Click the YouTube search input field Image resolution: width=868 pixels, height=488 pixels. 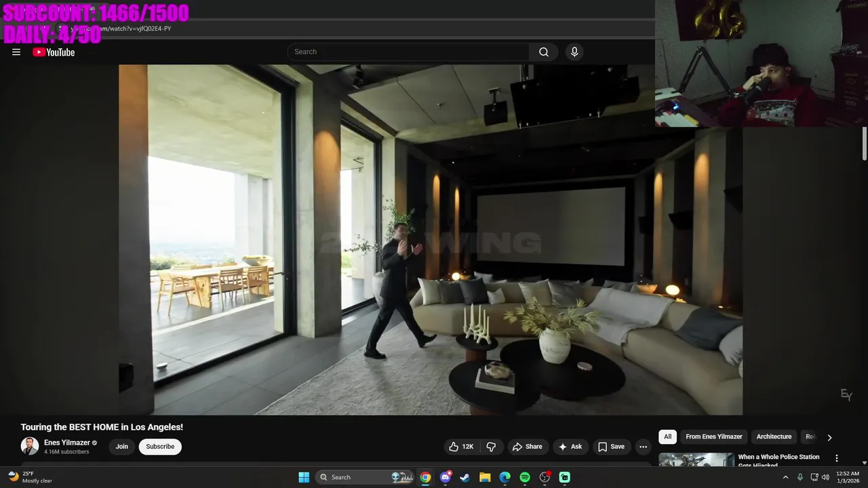coord(408,52)
